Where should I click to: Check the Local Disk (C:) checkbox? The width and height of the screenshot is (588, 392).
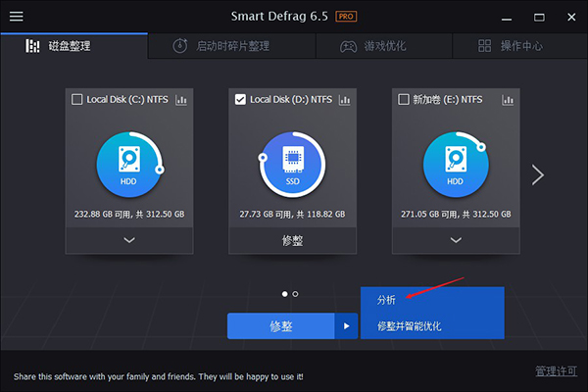pos(76,99)
